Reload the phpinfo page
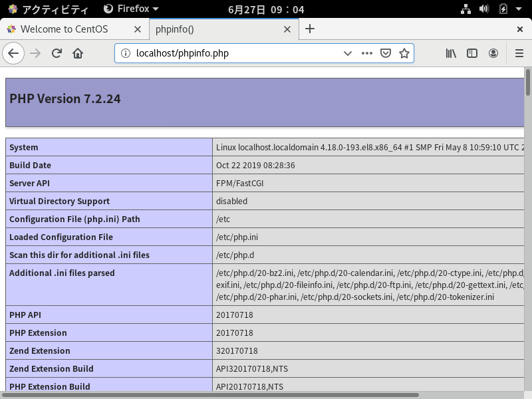The image size is (532, 399). pos(56,53)
